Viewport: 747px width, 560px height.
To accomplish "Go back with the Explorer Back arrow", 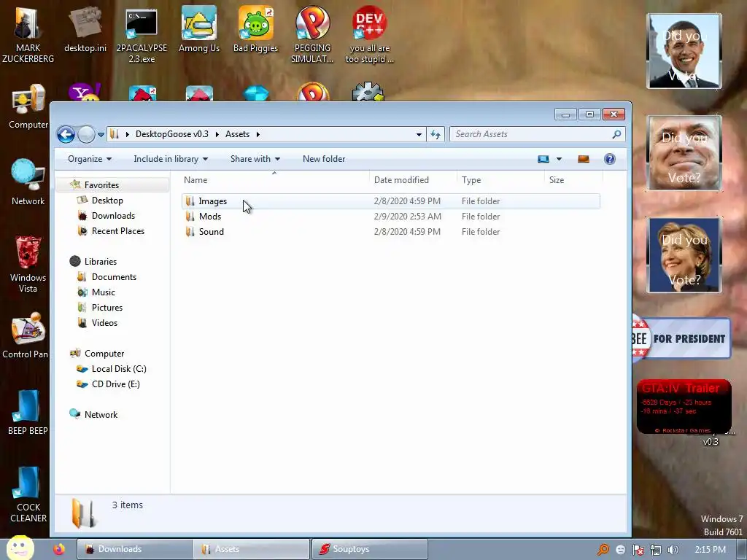I will 66,134.
